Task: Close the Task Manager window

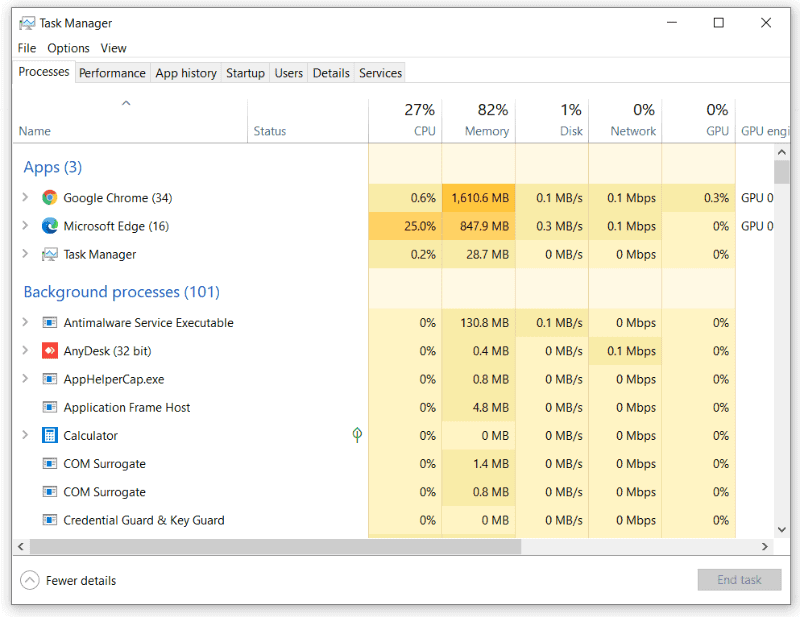Action: click(x=766, y=23)
